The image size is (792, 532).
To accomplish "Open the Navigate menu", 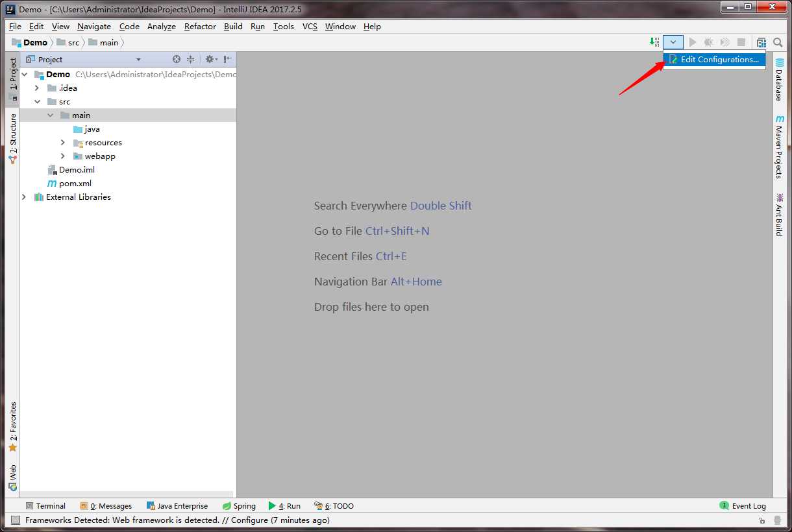I will coord(94,26).
